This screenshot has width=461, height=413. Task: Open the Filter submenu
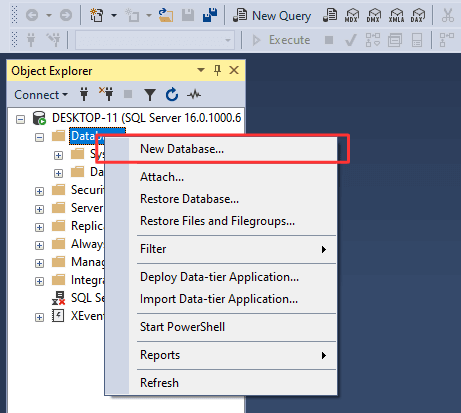point(220,249)
